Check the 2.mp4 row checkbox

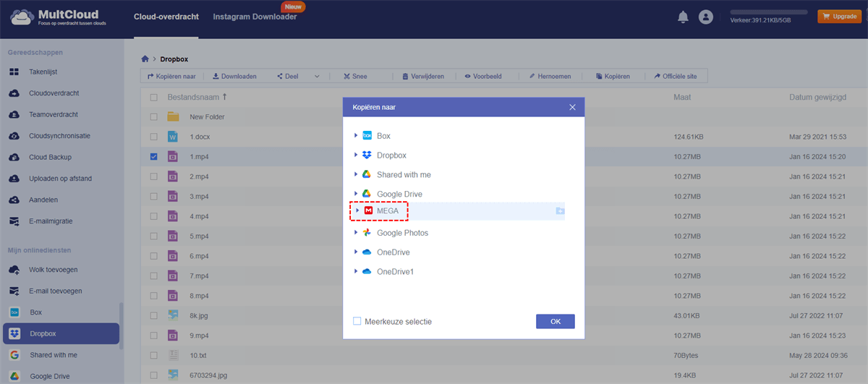pos(153,176)
